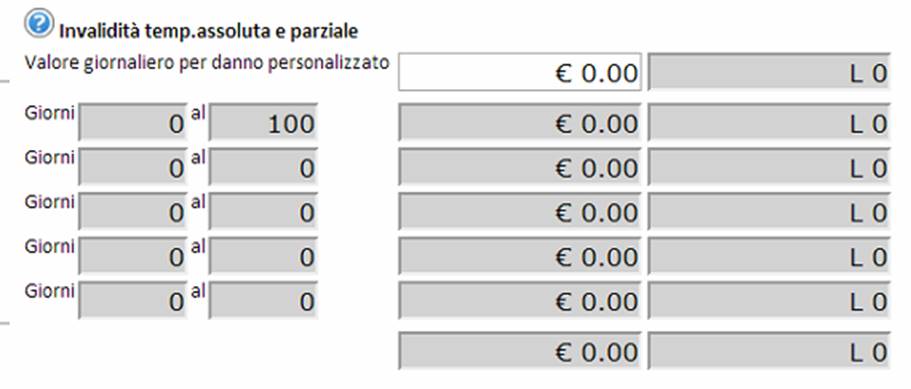
Task: Click the third row 'al' end field
Action: coord(263,212)
